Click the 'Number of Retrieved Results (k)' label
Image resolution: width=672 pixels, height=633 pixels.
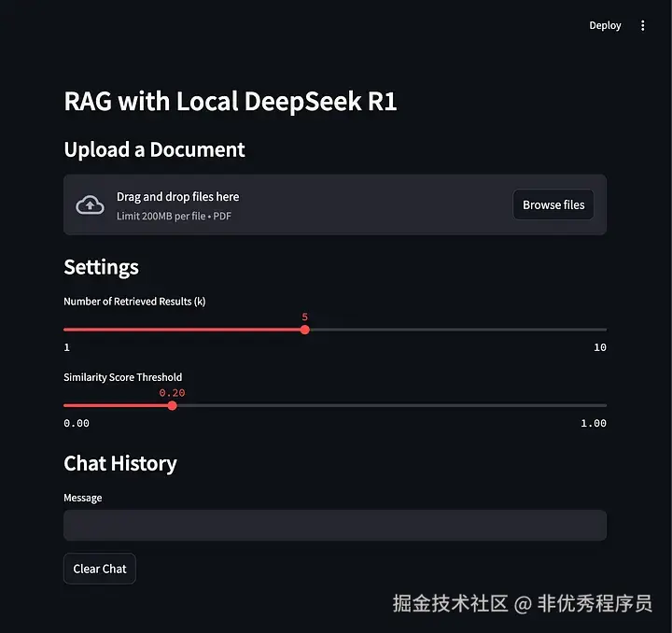[134, 302]
